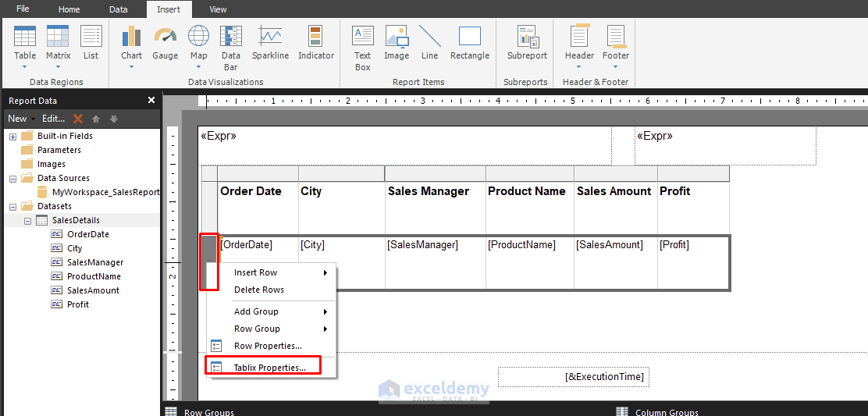This screenshot has width=868, height=416.
Task: Open the Table dropdown arrow
Action: pyautogui.click(x=25, y=67)
